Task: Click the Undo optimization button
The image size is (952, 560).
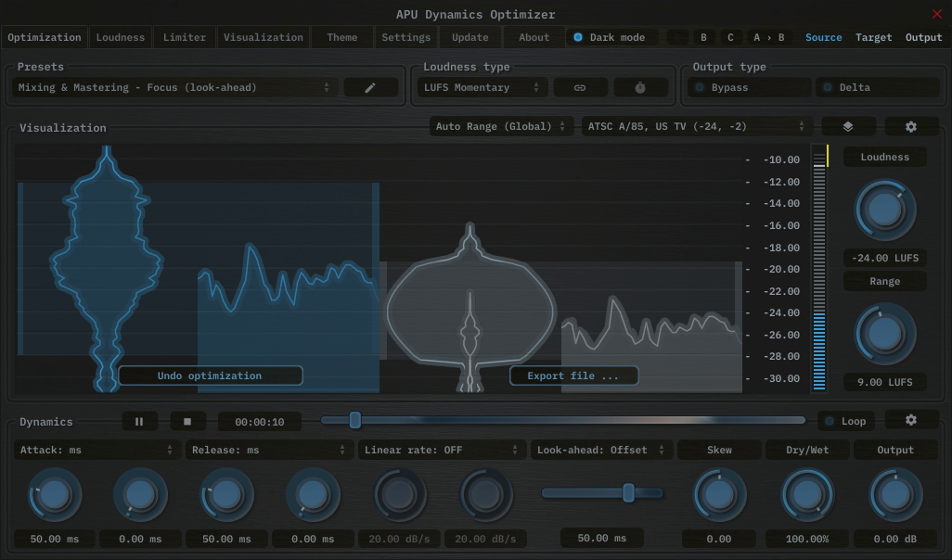Action: 211,375
